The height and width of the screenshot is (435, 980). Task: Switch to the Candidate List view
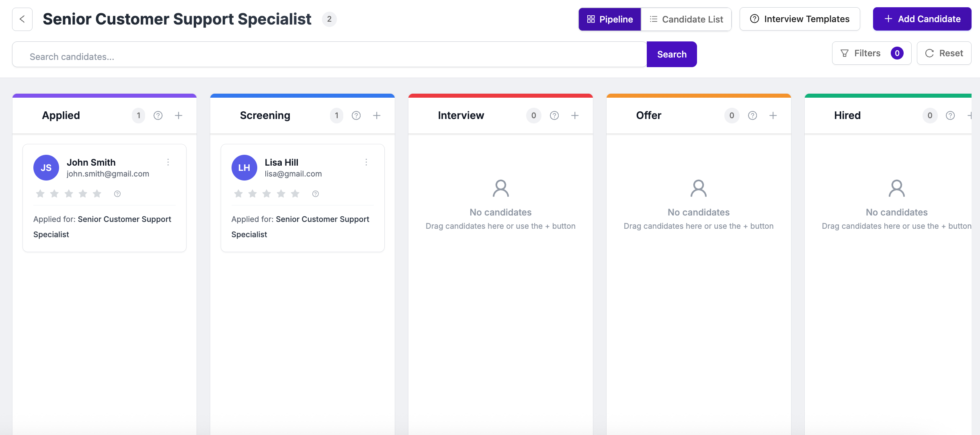coord(687,19)
